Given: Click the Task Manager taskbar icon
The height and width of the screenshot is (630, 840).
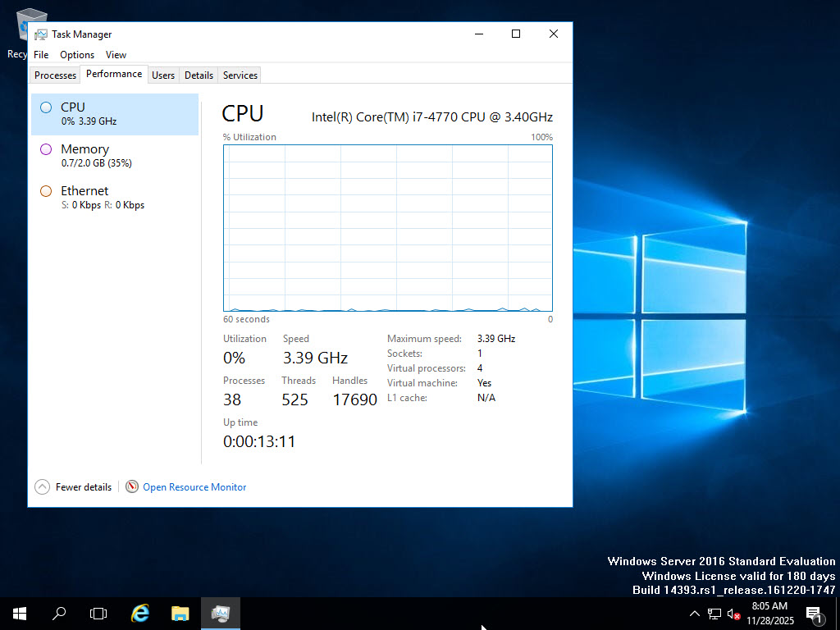Looking at the screenshot, I should click(220, 613).
